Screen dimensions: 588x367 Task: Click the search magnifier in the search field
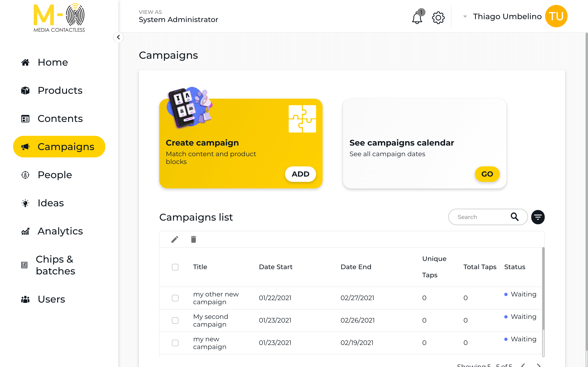[x=515, y=217]
